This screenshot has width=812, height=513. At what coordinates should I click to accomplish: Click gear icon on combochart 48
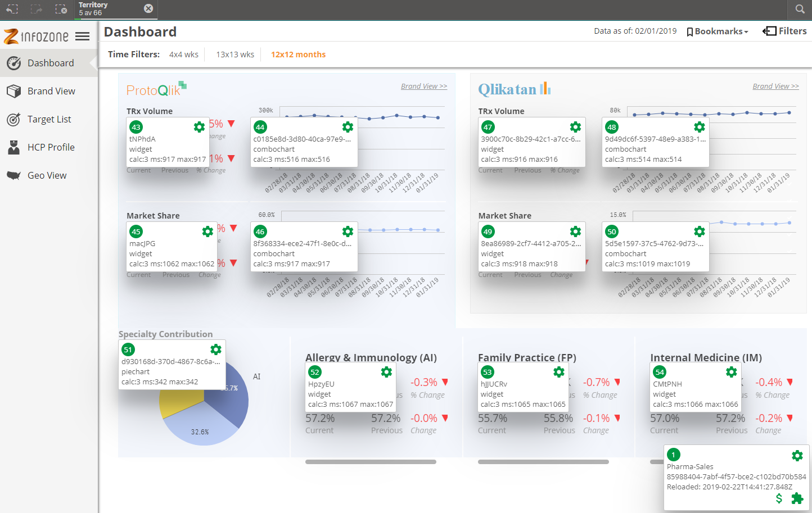pos(699,127)
